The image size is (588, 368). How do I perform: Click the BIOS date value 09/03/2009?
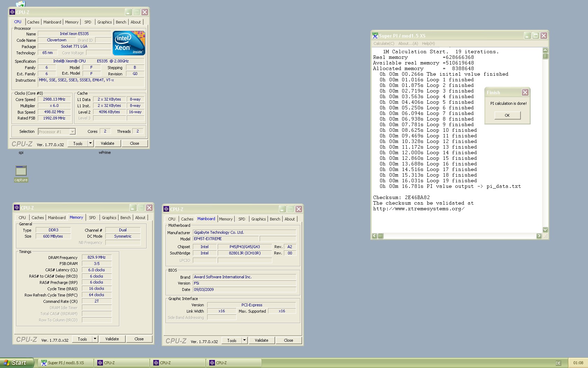[x=244, y=289]
